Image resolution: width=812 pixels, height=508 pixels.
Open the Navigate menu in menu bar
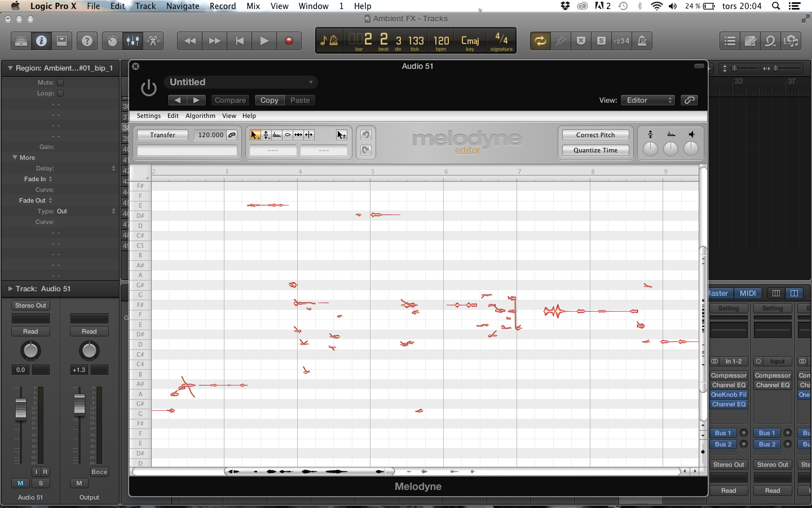(183, 6)
